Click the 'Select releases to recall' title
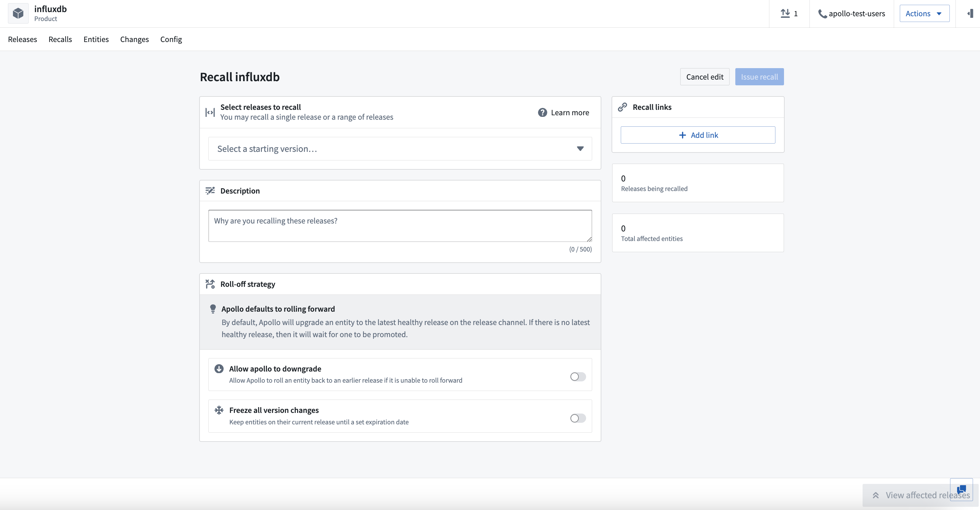 click(261, 107)
